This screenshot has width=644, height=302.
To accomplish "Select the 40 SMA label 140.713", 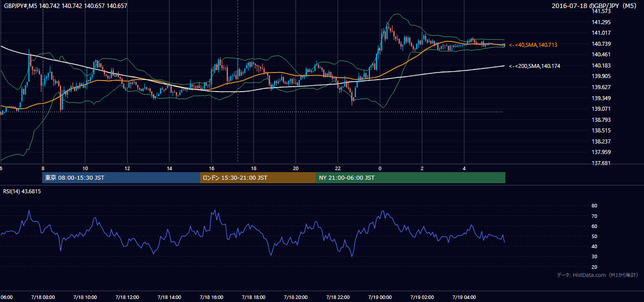I will click(533, 45).
